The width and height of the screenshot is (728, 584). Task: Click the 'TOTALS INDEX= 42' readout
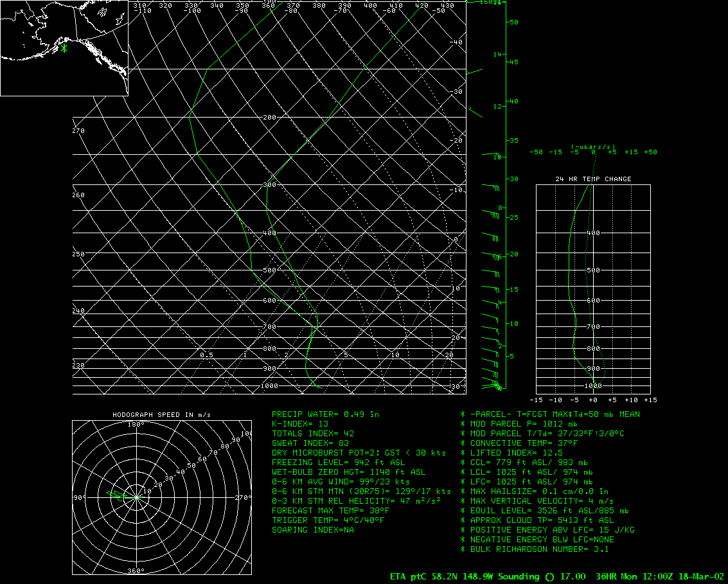[313, 434]
